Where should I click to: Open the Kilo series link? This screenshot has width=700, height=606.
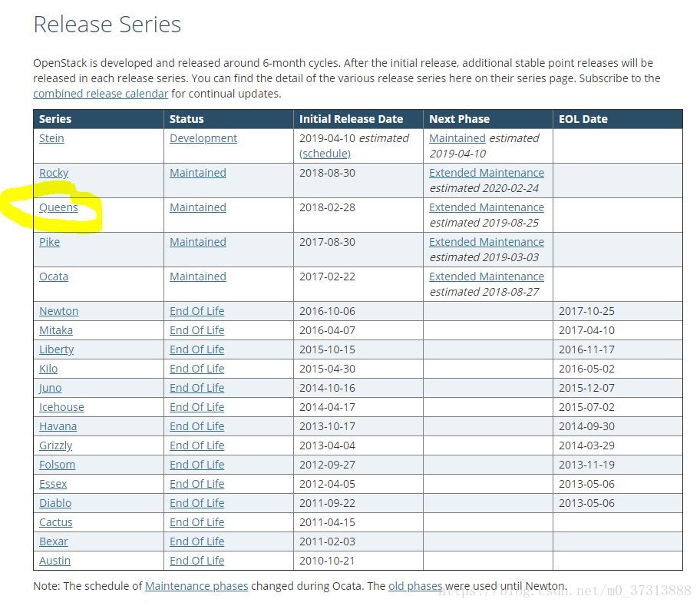(48, 369)
